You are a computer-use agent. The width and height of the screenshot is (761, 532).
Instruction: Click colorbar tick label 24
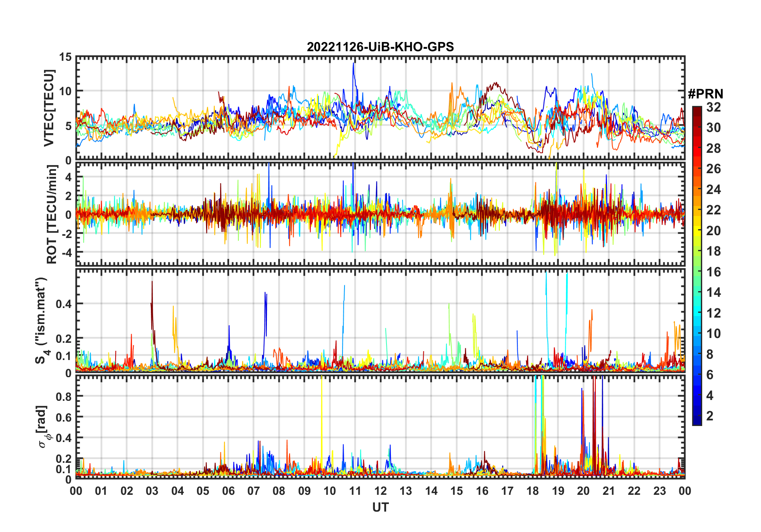point(713,190)
